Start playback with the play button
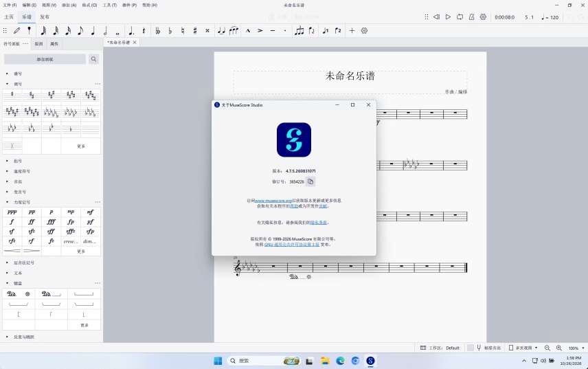The image size is (588, 369). click(x=448, y=17)
